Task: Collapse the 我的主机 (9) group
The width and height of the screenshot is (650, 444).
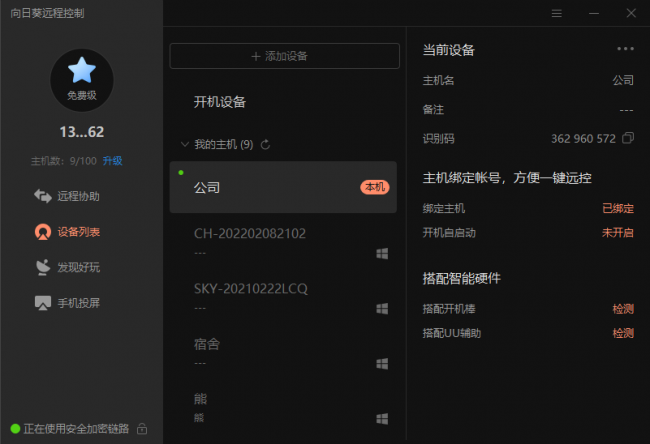Action: (185, 145)
